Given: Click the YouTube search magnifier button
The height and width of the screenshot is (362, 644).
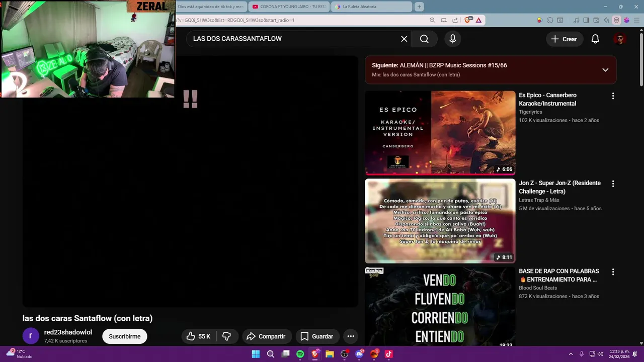Looking at the screenshot, I should pyautogui.click(x=424, y=39).
